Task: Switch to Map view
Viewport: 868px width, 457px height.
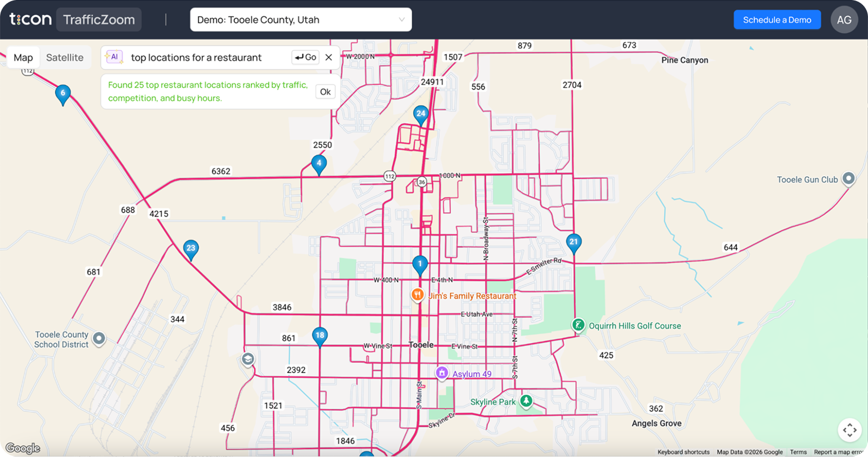Action: [x=23, y=57]
